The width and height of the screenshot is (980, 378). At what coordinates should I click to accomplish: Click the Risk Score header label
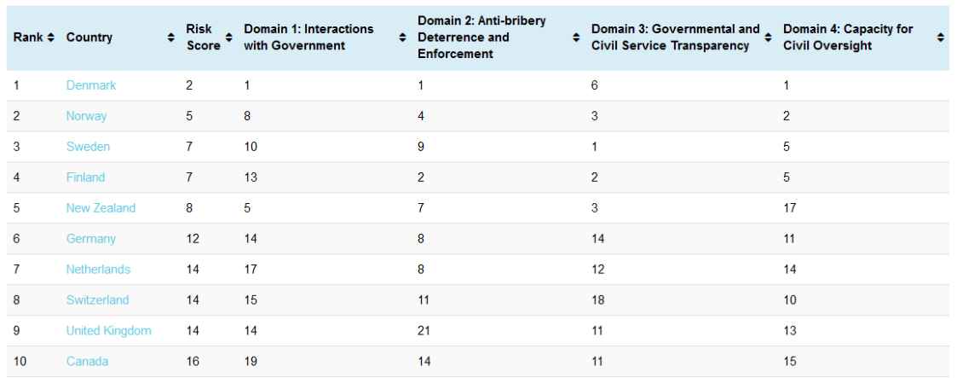click(204, 38)
